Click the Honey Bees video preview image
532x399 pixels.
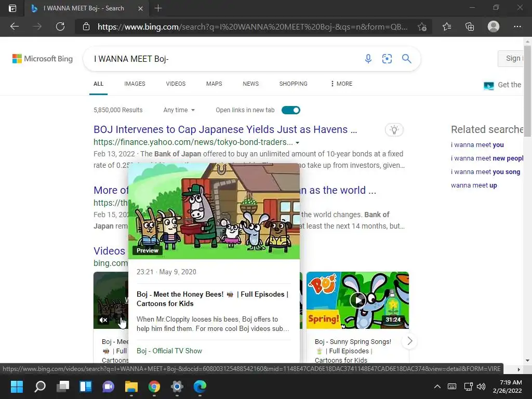point(214,211)
